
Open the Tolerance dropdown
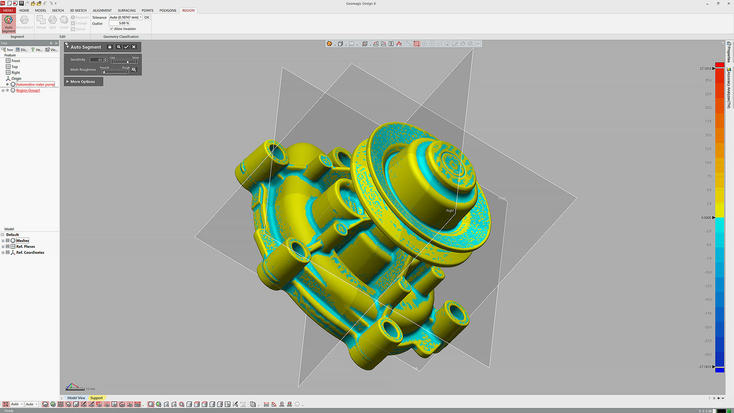point(140,17)
